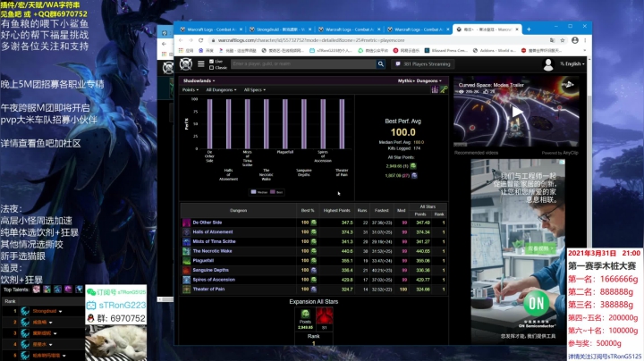Expand the dropdown arrow on rank 4 player
Viewport: 644px width, 361px height.
tap(50, 345)
